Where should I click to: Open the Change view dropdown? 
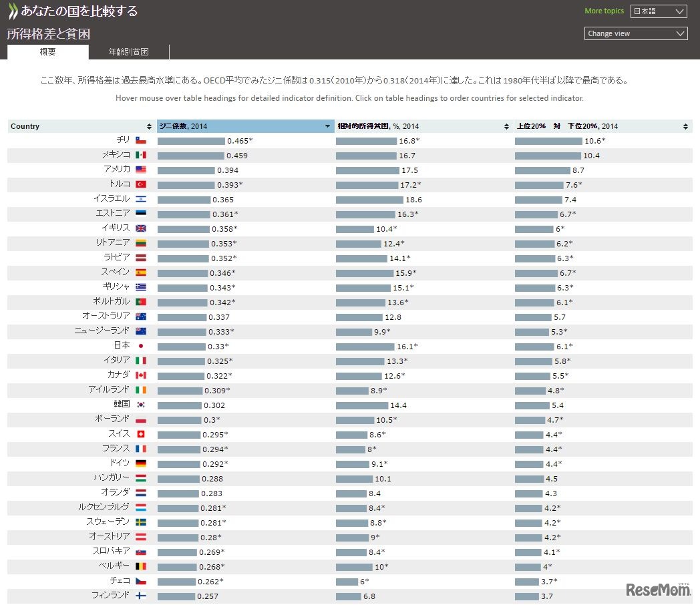(636, 33)
